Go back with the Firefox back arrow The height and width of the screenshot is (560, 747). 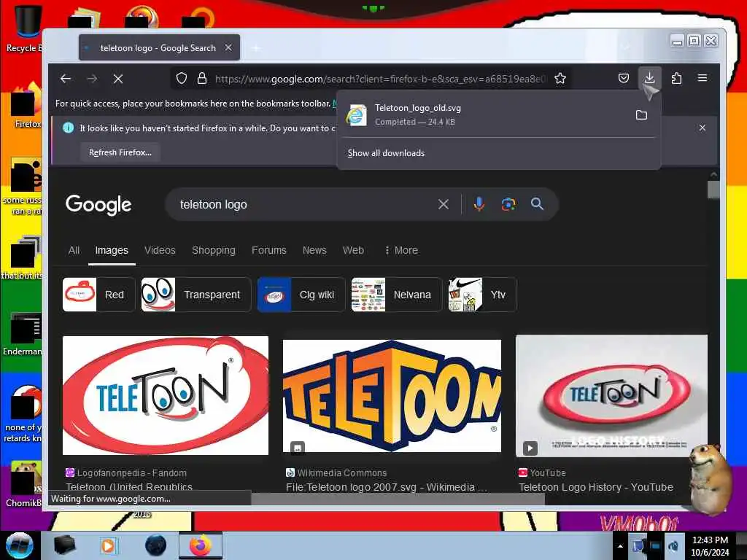pos(66,79)
